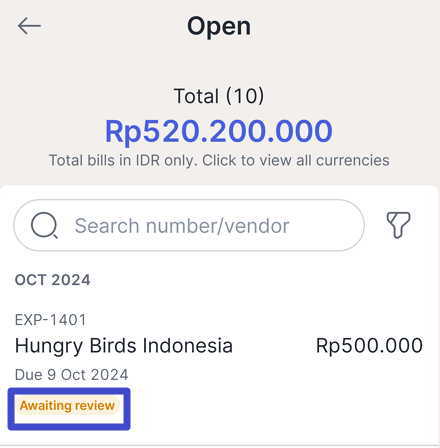Tap the Awaiting review status badge
Viewport: 440px width, 448px height.
click(67, 406)
